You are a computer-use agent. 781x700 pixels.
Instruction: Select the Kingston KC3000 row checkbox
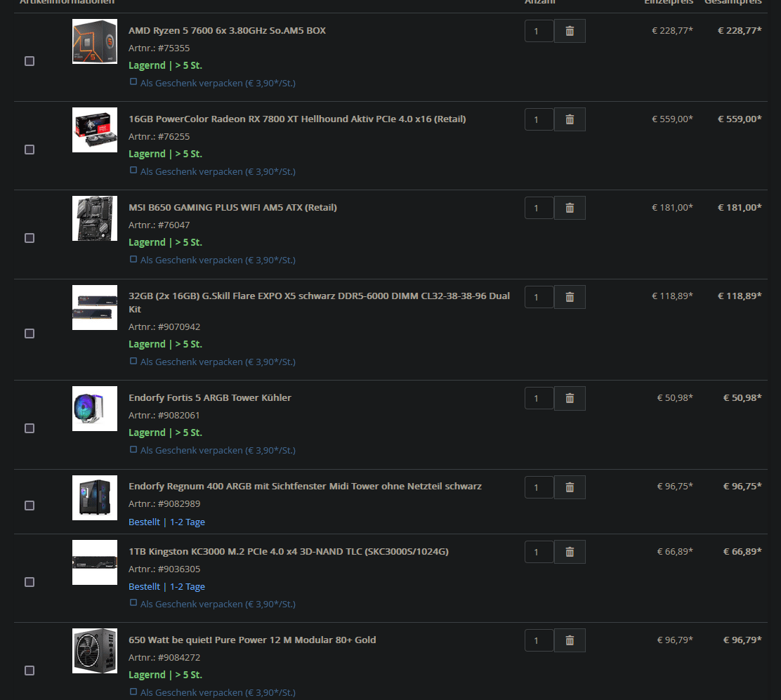[29, 582]
